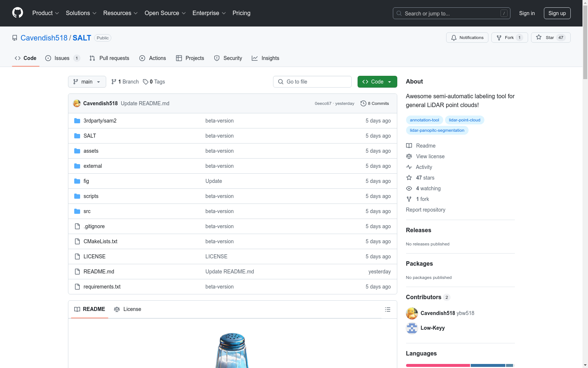Open the README.md file name

tap(99, 272)
